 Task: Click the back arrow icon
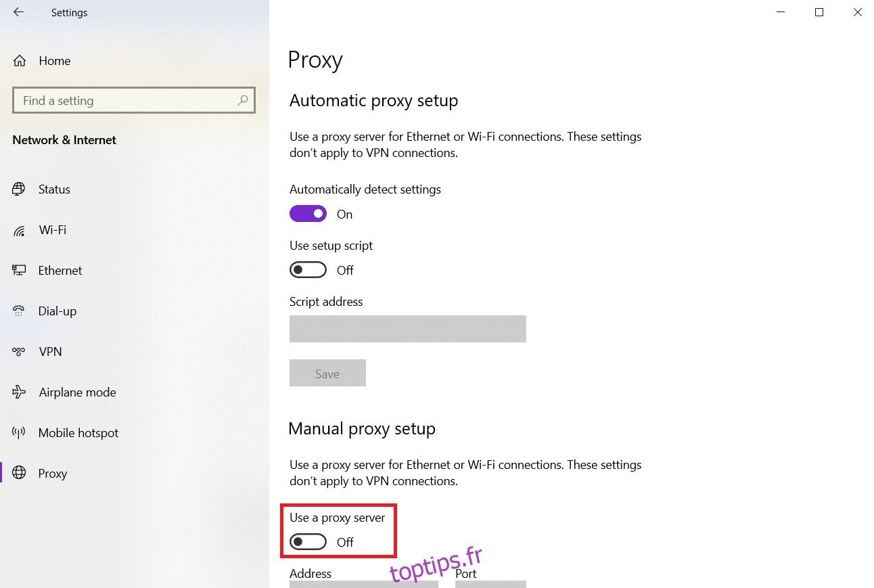(18, 12)
